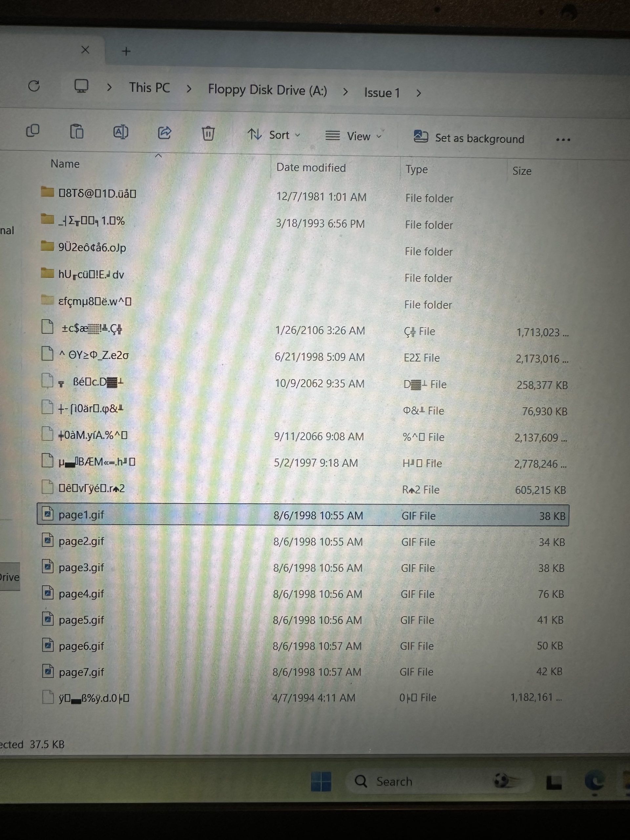Sort by Date modified column header

(x=311, y=167)
